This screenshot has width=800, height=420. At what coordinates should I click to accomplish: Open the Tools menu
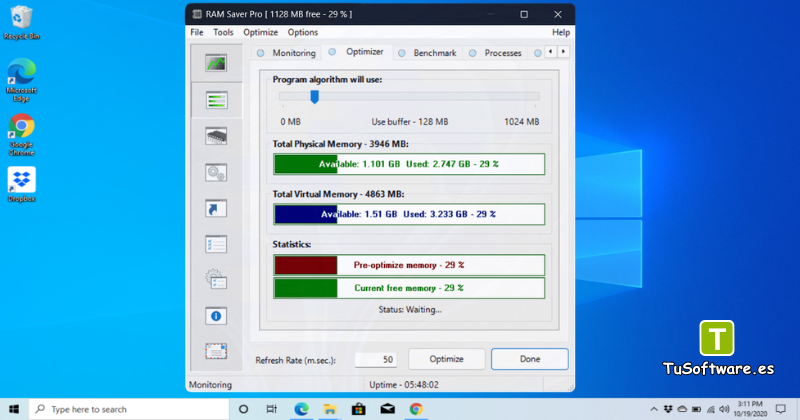click(x=223, y=32)
